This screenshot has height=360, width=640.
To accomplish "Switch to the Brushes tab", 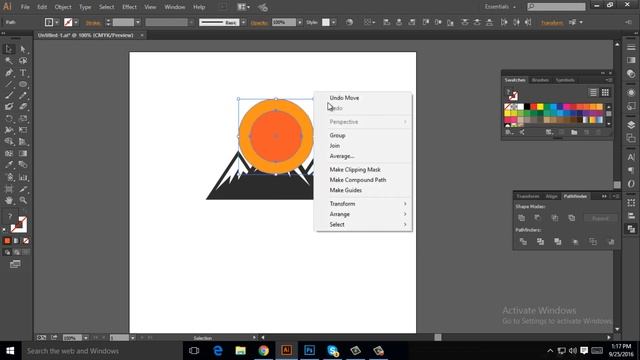I will point(540,80).
